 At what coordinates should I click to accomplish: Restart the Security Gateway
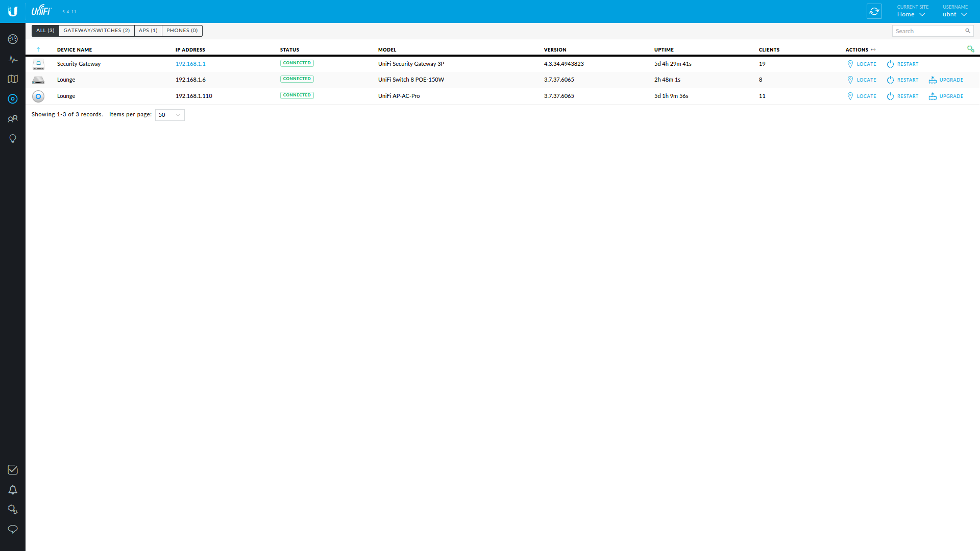[x=902, y=64]
